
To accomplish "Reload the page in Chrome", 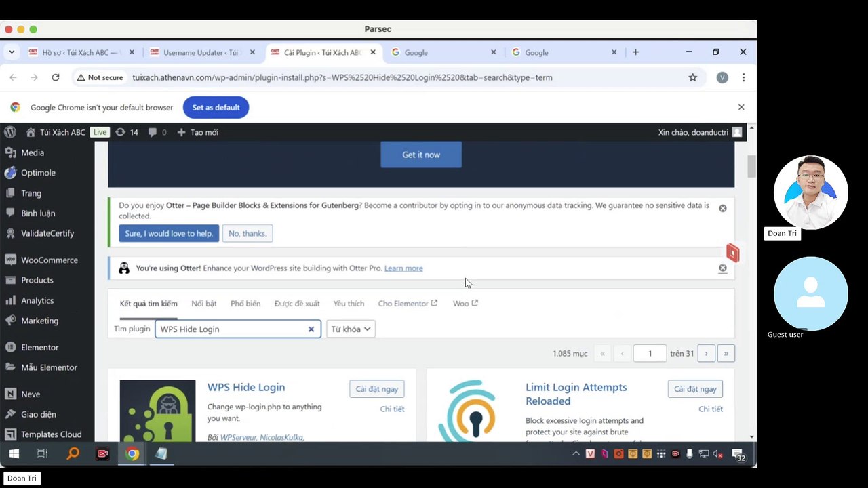I will click(56, 77).
